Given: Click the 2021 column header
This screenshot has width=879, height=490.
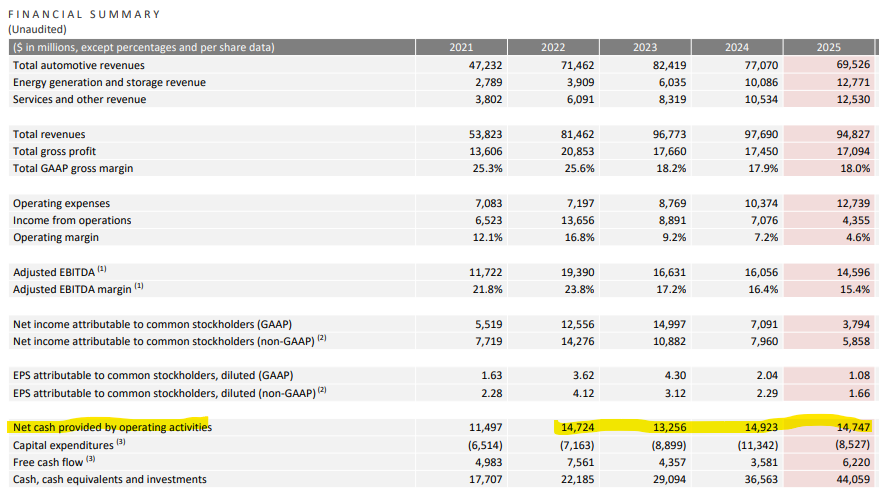Looking at the screenshot, I should coord(460,47).
